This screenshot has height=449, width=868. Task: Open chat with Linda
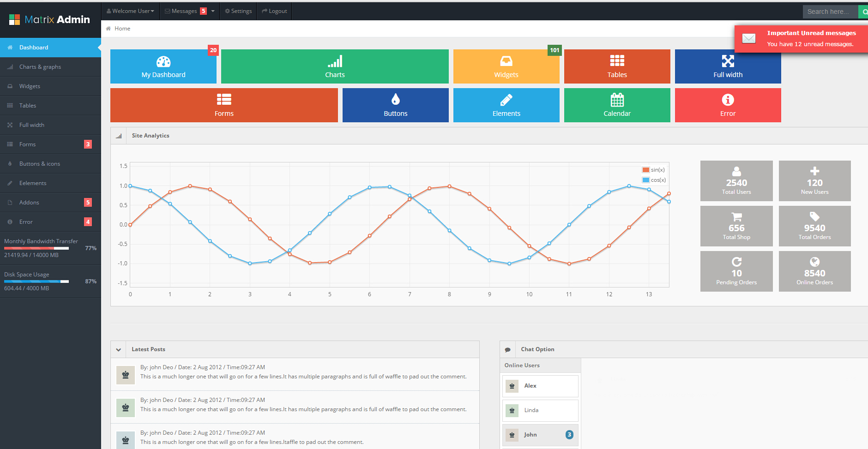pyautogui.click(x=540, y=410)
